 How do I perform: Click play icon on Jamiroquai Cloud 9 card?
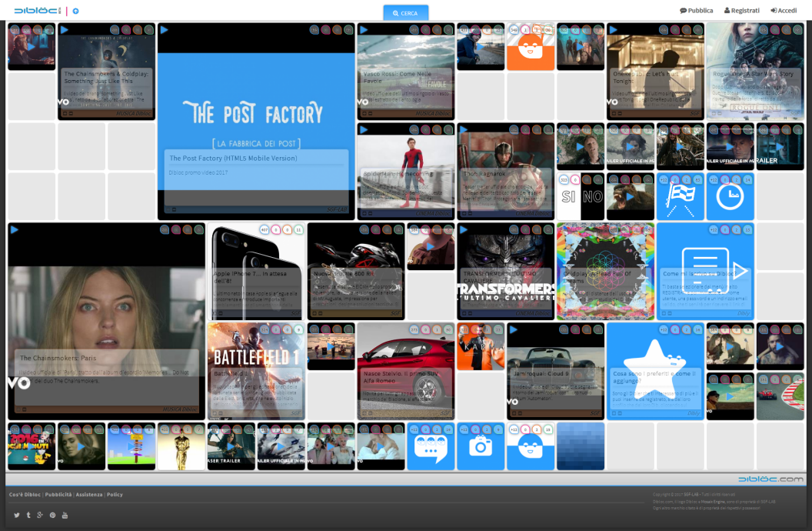[513, 329]
